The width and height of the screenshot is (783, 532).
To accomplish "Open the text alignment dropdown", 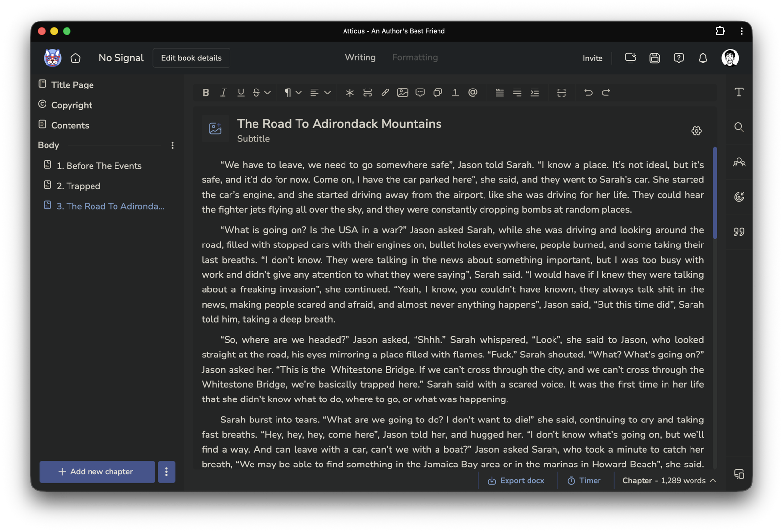I will point(321,92).
